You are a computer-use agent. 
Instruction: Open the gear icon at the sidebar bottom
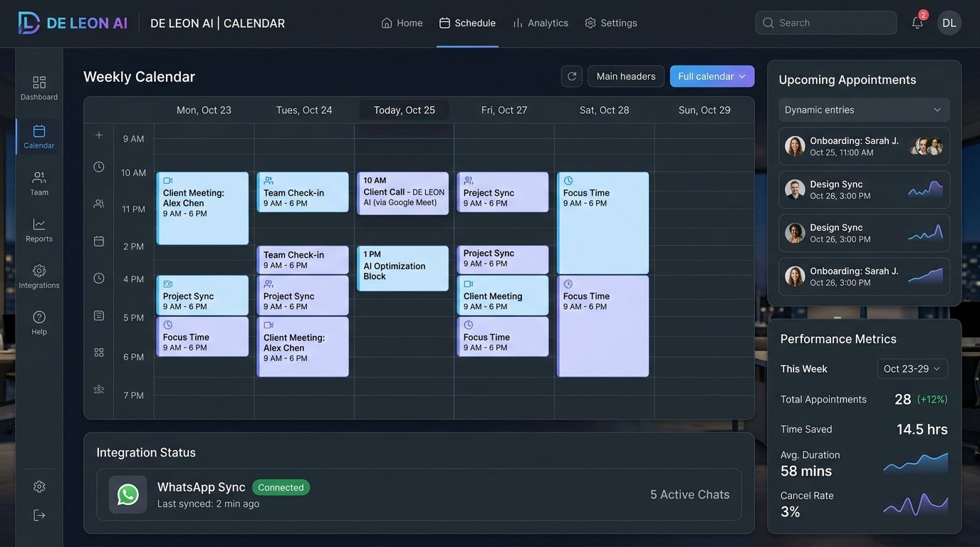tap(39, 486)
